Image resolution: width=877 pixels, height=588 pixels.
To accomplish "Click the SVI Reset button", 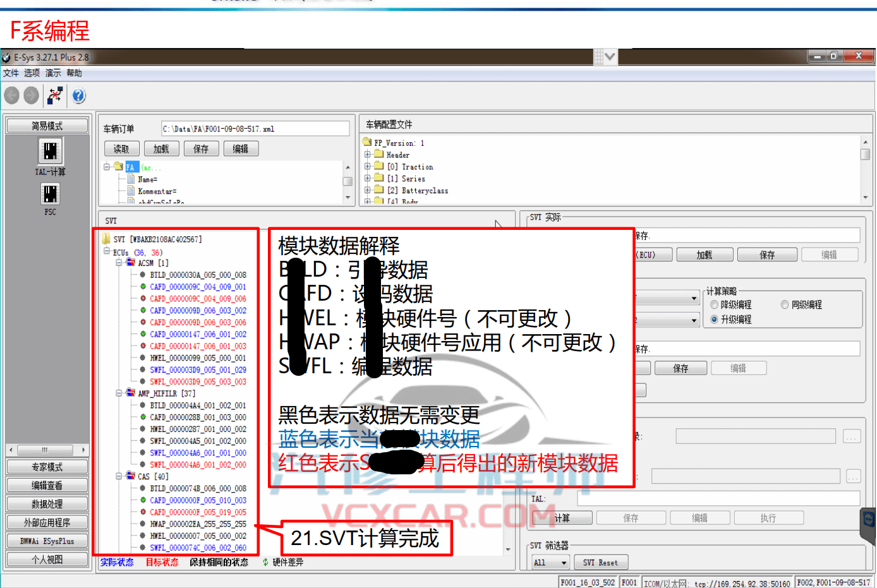I will point(600,562).
